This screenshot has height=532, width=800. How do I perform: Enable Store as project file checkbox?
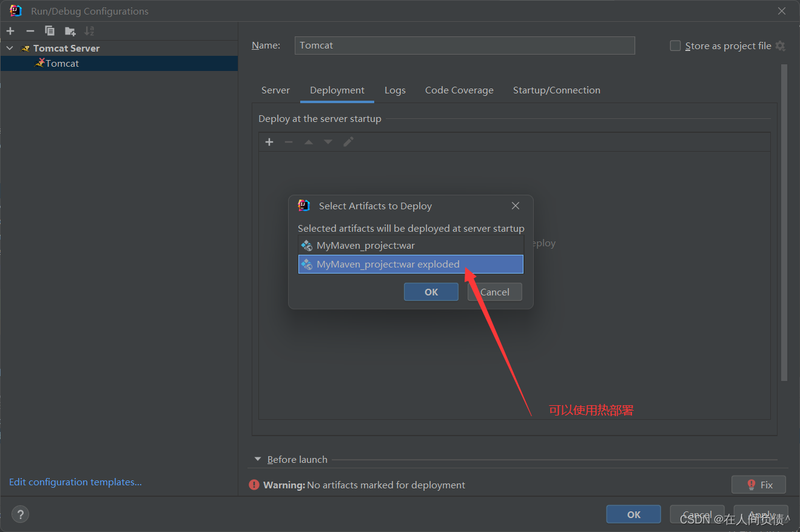pos(675,45)
